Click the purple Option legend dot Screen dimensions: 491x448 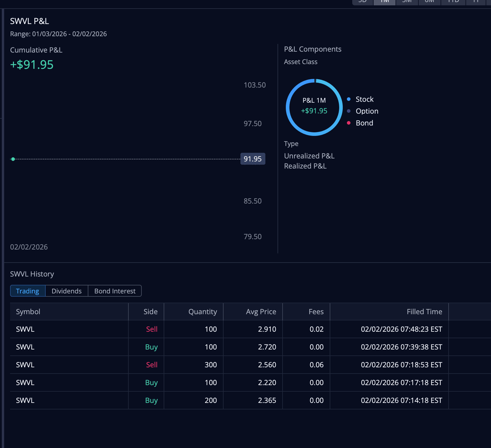click(349, 111)
